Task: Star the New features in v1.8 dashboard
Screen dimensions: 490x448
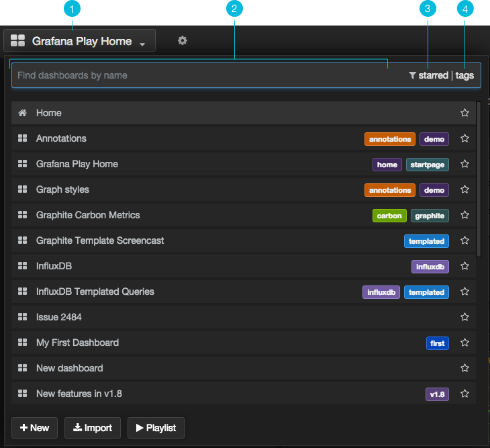Action: 464,394
